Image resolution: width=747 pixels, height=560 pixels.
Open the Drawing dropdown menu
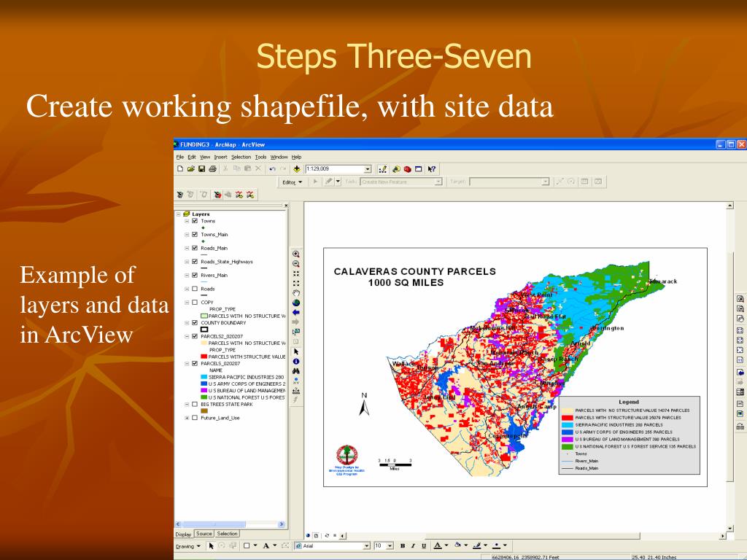pos(187,546)
